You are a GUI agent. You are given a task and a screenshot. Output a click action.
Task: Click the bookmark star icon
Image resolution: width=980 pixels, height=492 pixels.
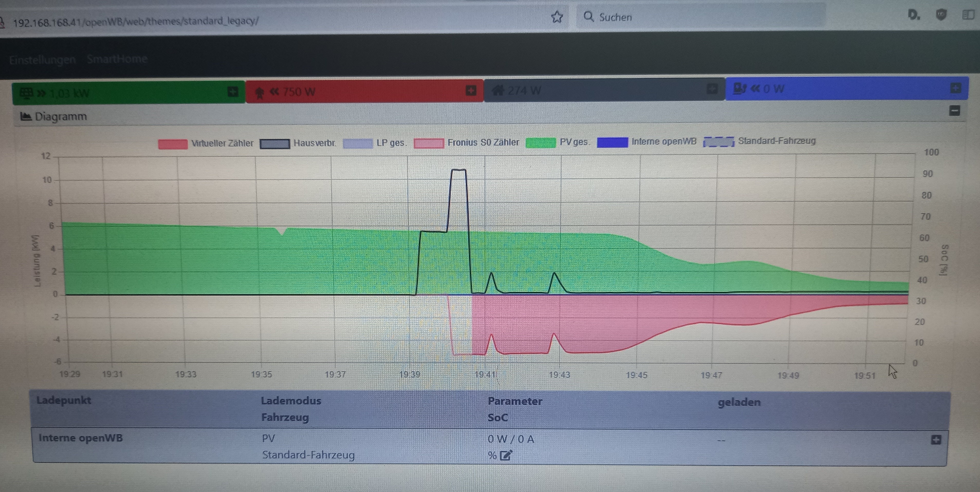coord(557,17)
